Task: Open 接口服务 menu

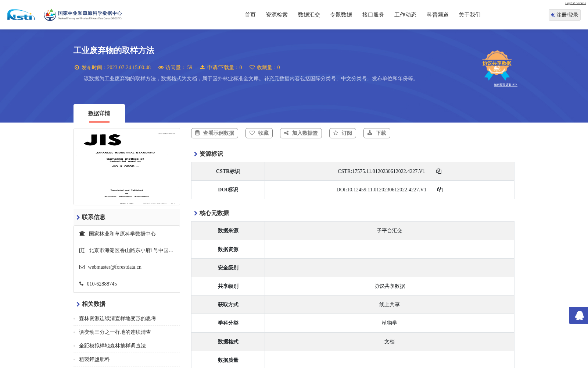Action: tap(373, 15)
